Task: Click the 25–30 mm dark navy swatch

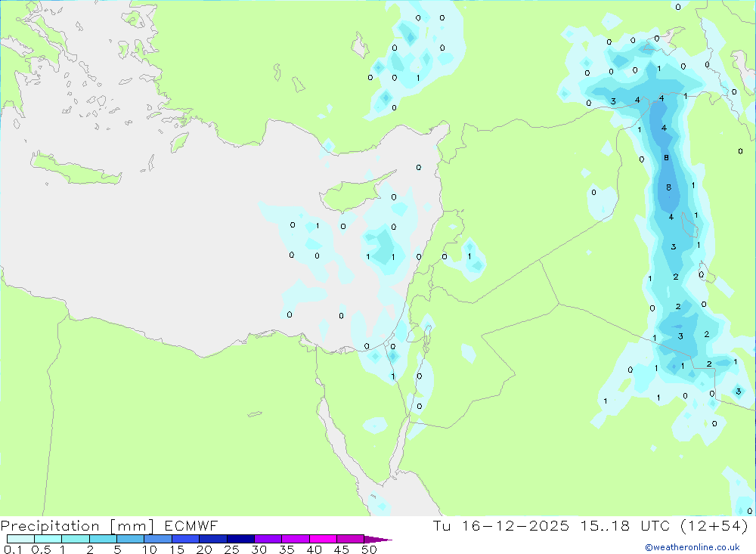Action: [240, 539]
